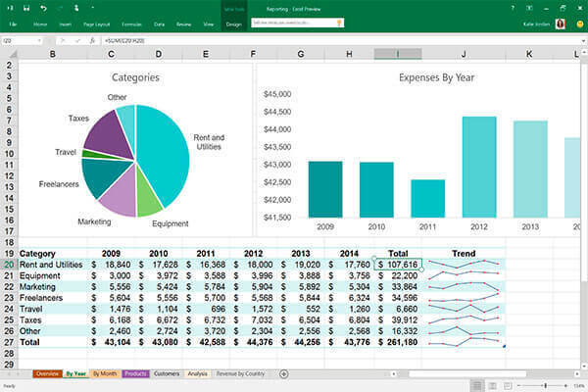Click the add new sheet plus button

pos(284,373)
